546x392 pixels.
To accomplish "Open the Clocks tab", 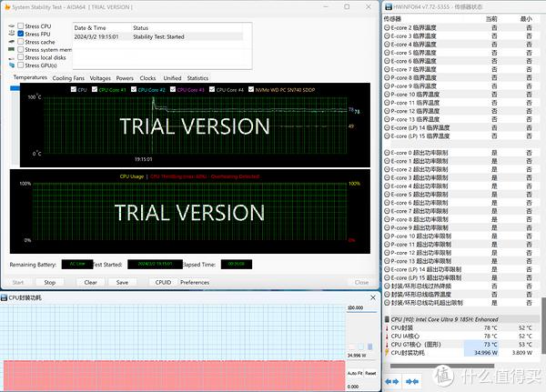I will (147, 78).
